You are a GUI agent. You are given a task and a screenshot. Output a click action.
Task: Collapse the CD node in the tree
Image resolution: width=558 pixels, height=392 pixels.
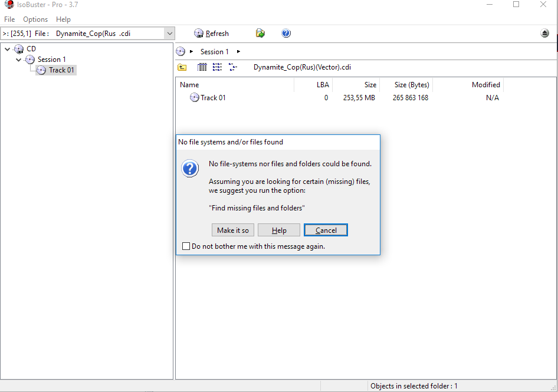[8, 49]
